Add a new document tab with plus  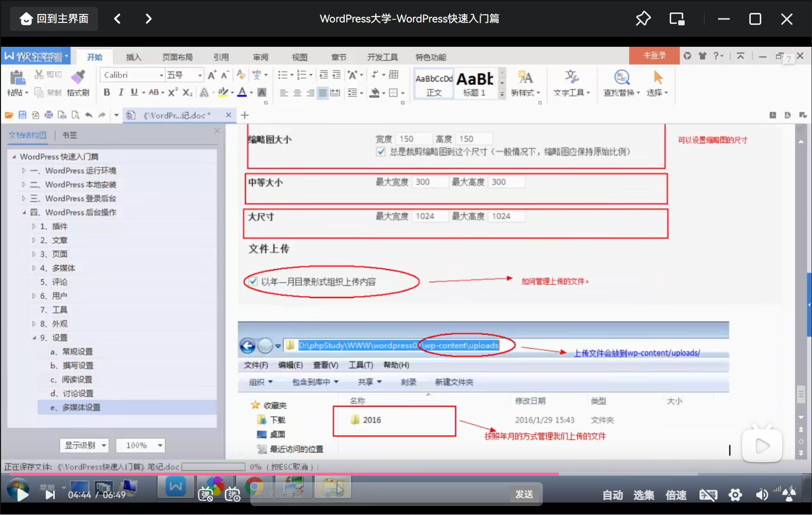tap(244, 115)
